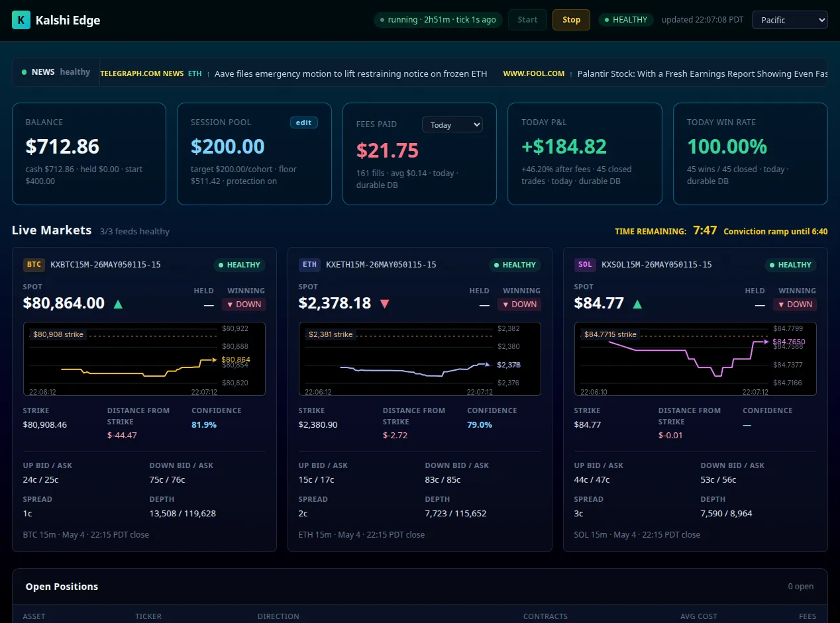Viewport: 840px width, 623px height.
Task: Click the SOL asset badge
Action: click(x=585, y=265)
